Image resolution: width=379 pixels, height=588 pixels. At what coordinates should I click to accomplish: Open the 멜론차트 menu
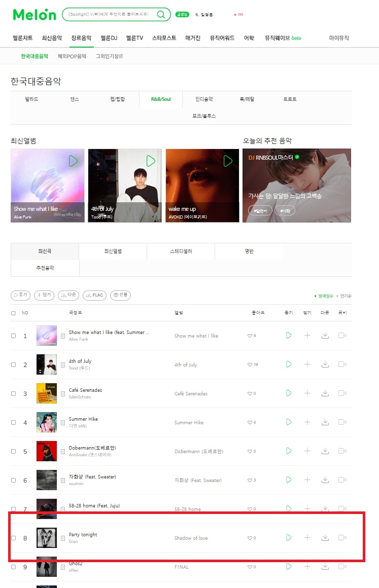pyautogui.click(x=22, y=38)
